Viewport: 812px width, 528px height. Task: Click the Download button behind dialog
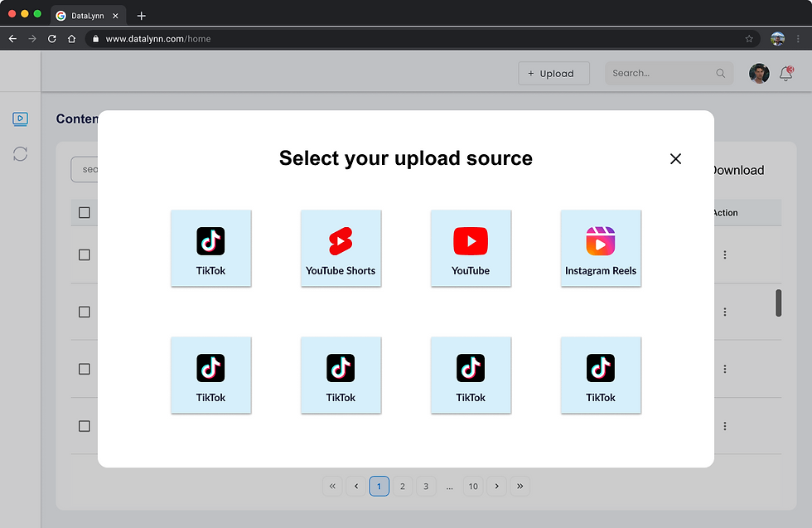click(x=738, y=171)
